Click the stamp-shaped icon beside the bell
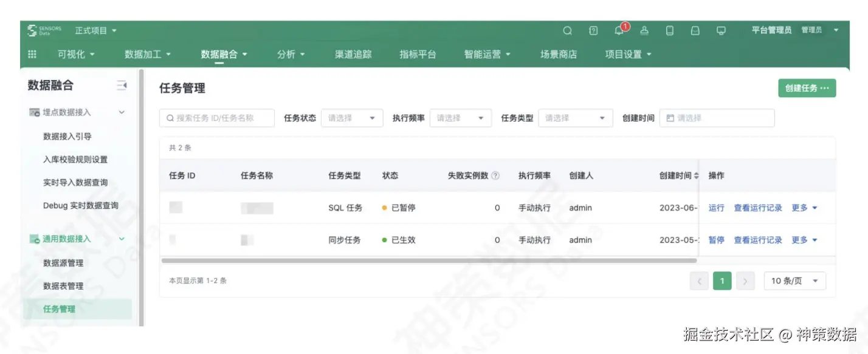The height and width of the screenshot is (354, 868). (x=644, y=30)
